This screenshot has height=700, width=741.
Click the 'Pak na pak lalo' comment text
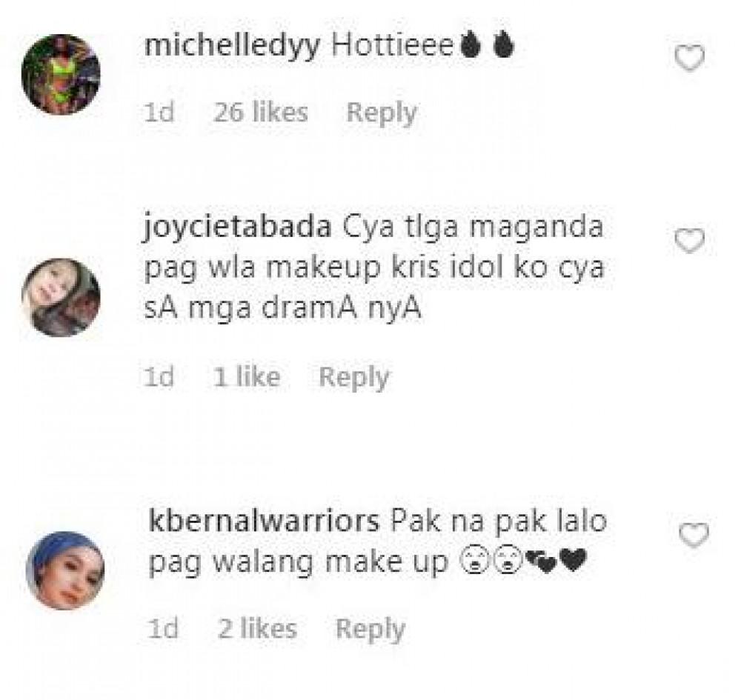(x=499, y=521)
